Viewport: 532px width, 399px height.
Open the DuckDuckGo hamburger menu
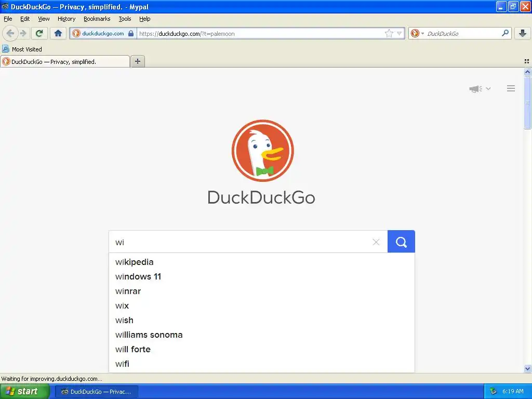pos(511,88)
